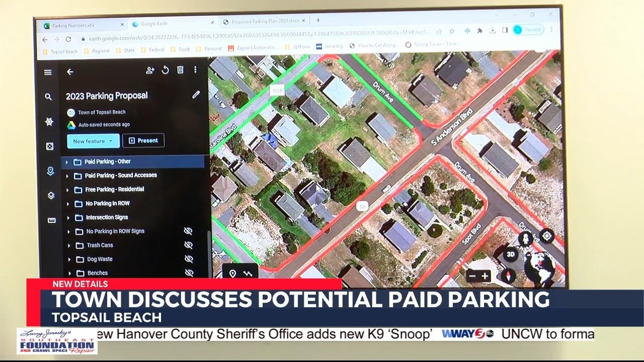Click the project reload icon
This screenshot has height=362, width=644.
point(165,70)
